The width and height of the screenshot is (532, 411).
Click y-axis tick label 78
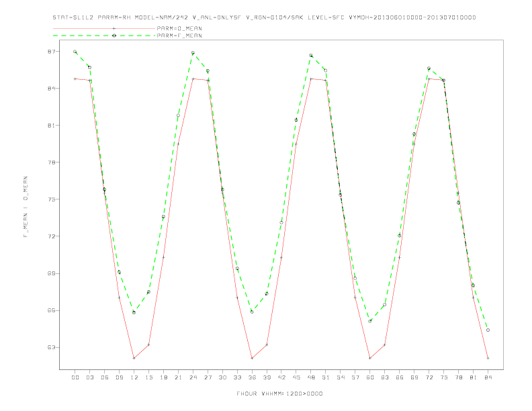[51, 163]
